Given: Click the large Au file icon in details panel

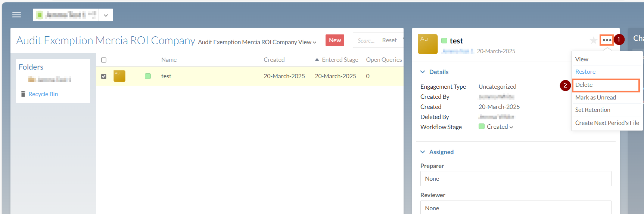Looking at the screenshot, I should point(427,45).
